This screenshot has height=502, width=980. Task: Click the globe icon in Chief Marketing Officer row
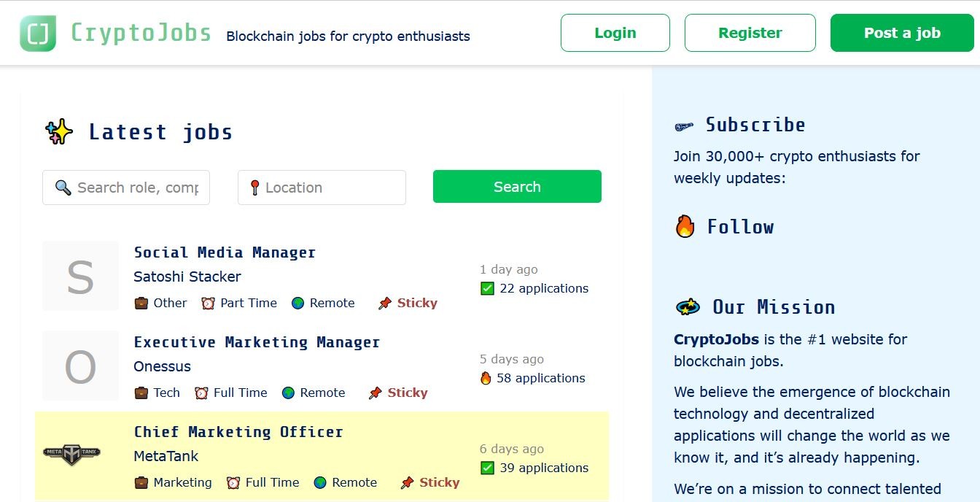point(319,482)
